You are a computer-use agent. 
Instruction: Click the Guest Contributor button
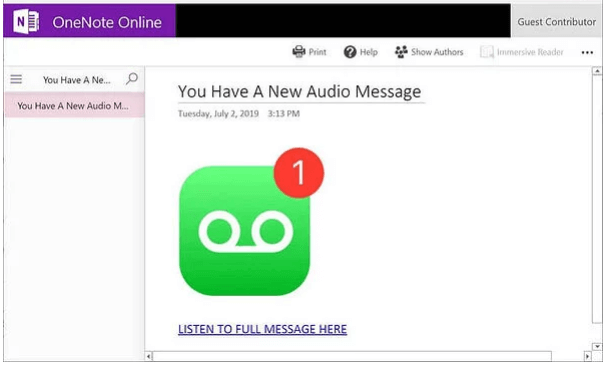[x=556, y=21]
